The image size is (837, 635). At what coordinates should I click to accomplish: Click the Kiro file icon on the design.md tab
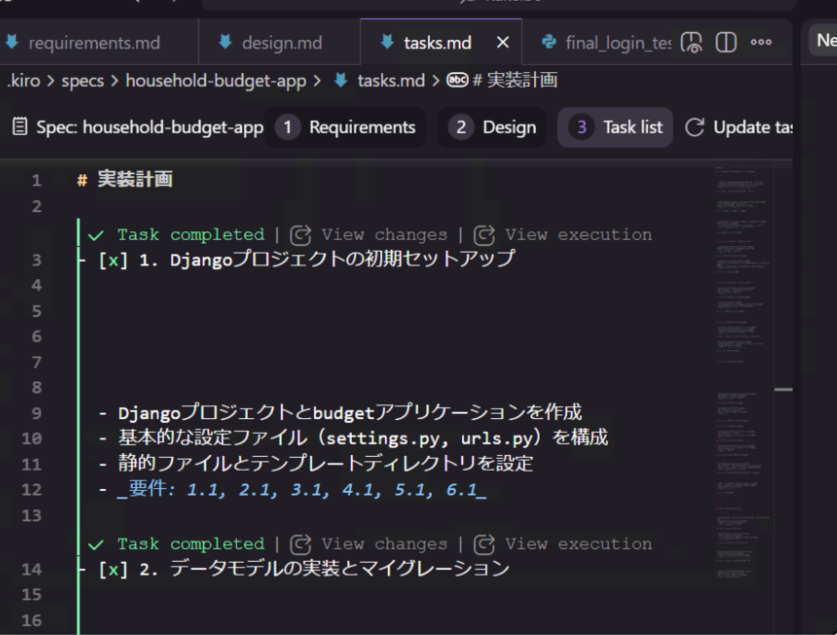(225, 42)
